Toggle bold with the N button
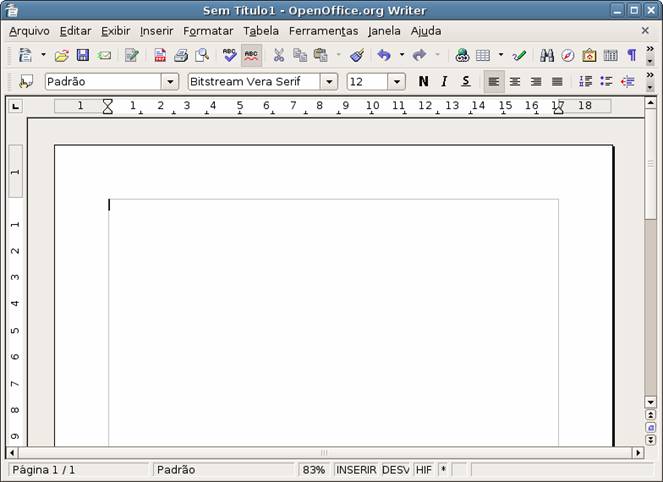This screenshot has height=482, width=663. (x=423, y=81)
